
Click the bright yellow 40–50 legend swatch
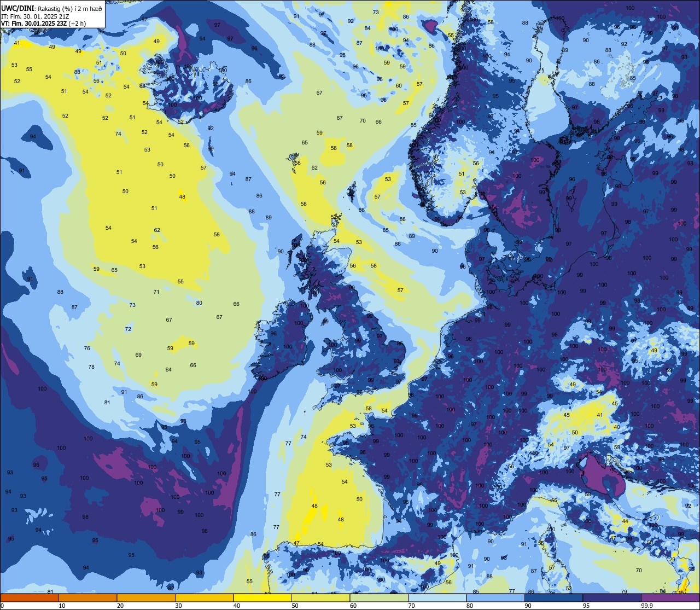coord(262,597)
